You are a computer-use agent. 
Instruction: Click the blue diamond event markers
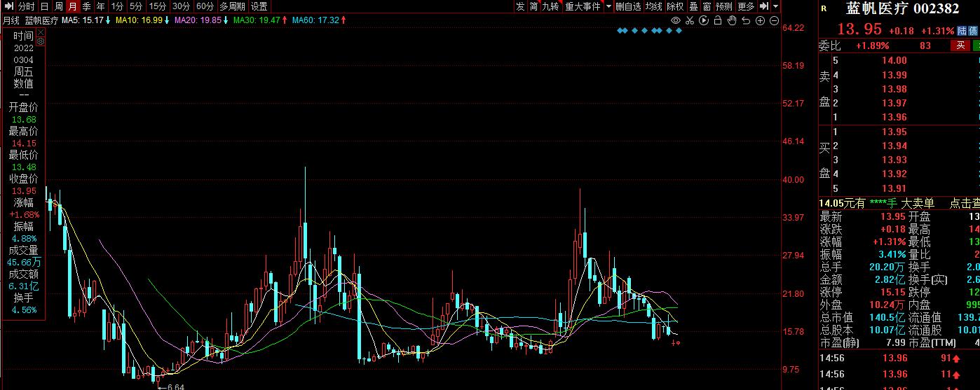pyautogui.click(x=650, y=31)
